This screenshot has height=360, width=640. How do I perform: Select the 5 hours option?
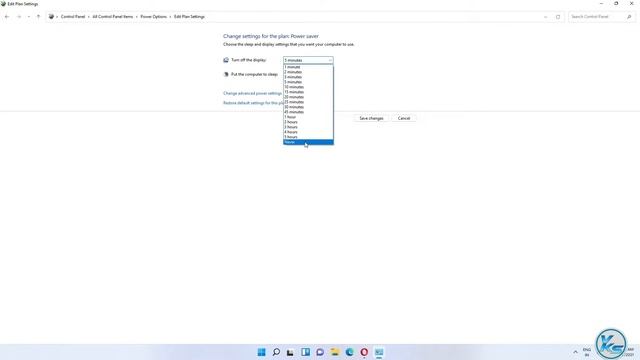click(308, 137)
